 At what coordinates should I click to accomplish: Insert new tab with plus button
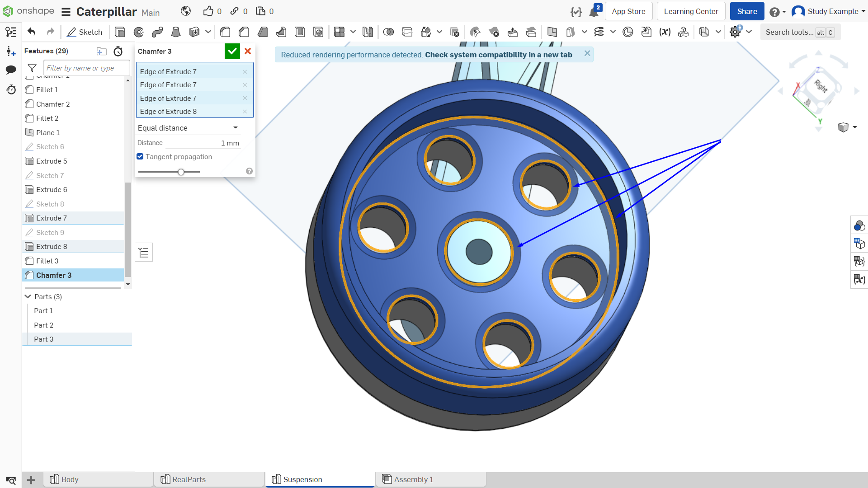(x=31, y=480)
